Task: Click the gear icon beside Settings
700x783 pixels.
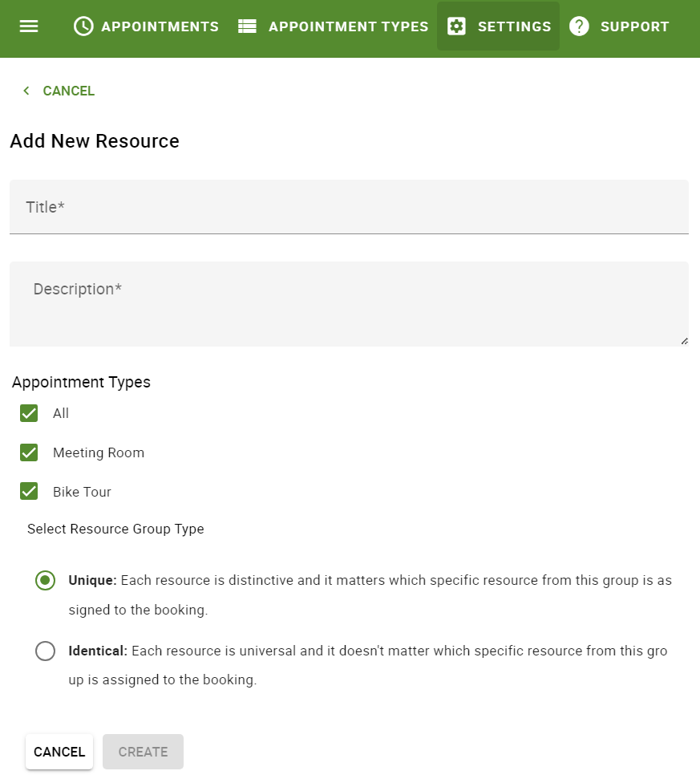Action: [456, 26]
